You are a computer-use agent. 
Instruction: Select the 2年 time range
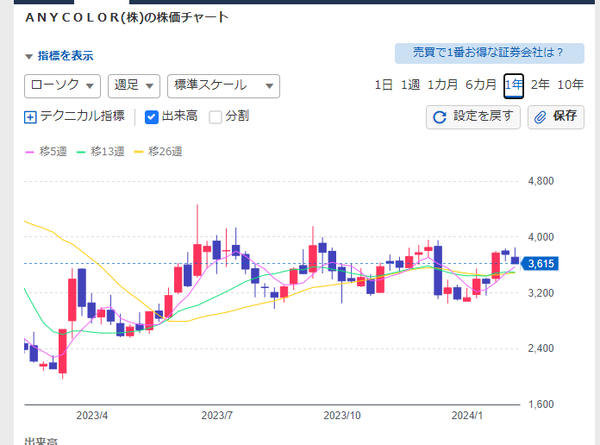click(x=540, y=85)
